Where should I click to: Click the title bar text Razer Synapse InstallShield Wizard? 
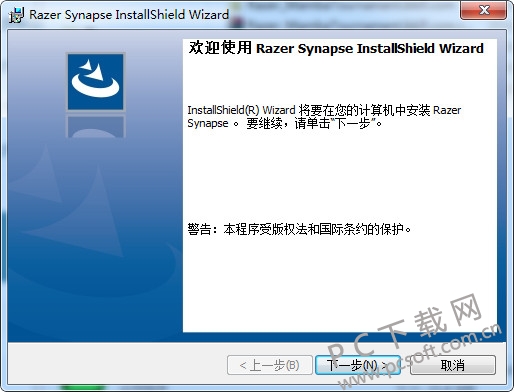[x=129, y=15]
